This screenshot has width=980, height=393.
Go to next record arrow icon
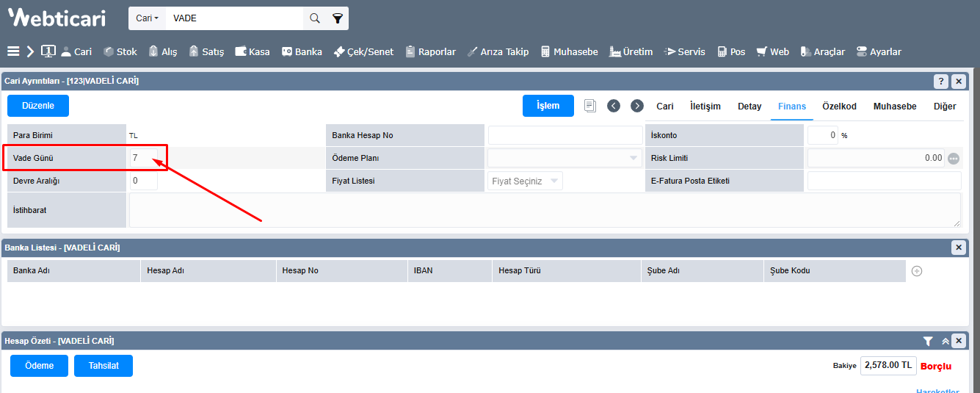(x=637, y=106)
